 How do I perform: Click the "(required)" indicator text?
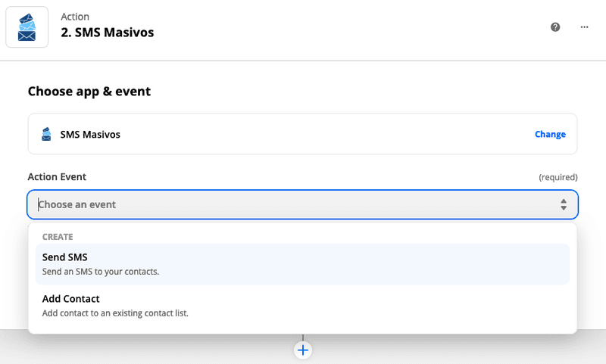(x=558, y=177)
